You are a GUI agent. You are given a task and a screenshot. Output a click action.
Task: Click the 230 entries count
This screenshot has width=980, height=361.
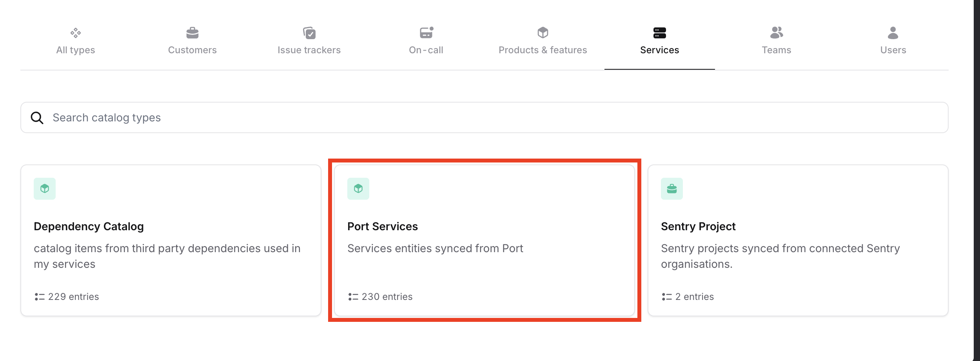point(387,297)
